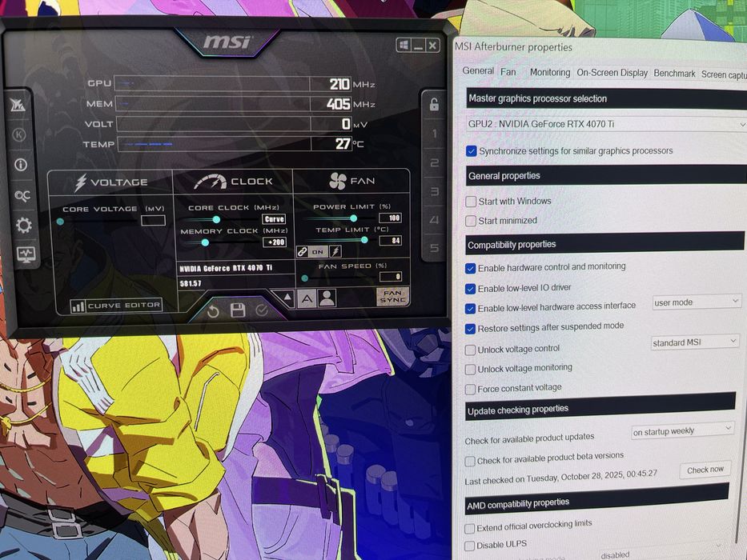Enable Unlock voltage monitoring checkbox
Screen dimensions: 747x560
(470, 370)
